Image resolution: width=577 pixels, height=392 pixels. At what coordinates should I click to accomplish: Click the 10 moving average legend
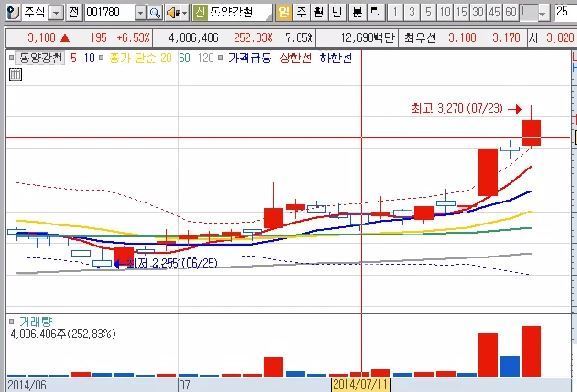pos(89,58)
